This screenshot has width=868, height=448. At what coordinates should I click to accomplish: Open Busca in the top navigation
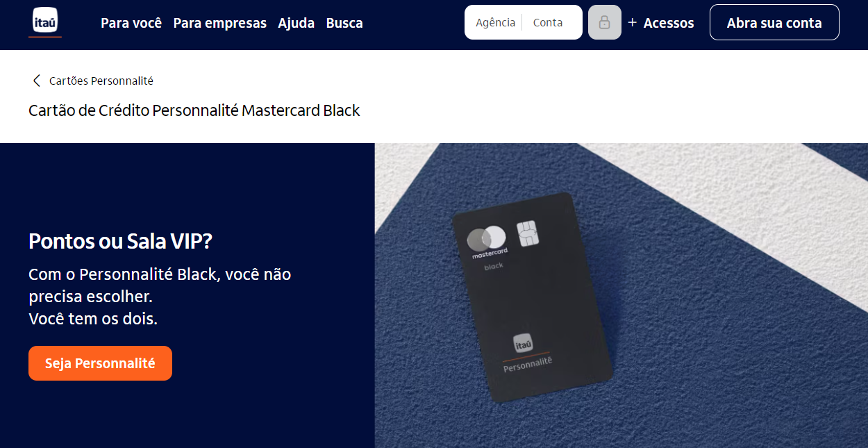(344, 23)
